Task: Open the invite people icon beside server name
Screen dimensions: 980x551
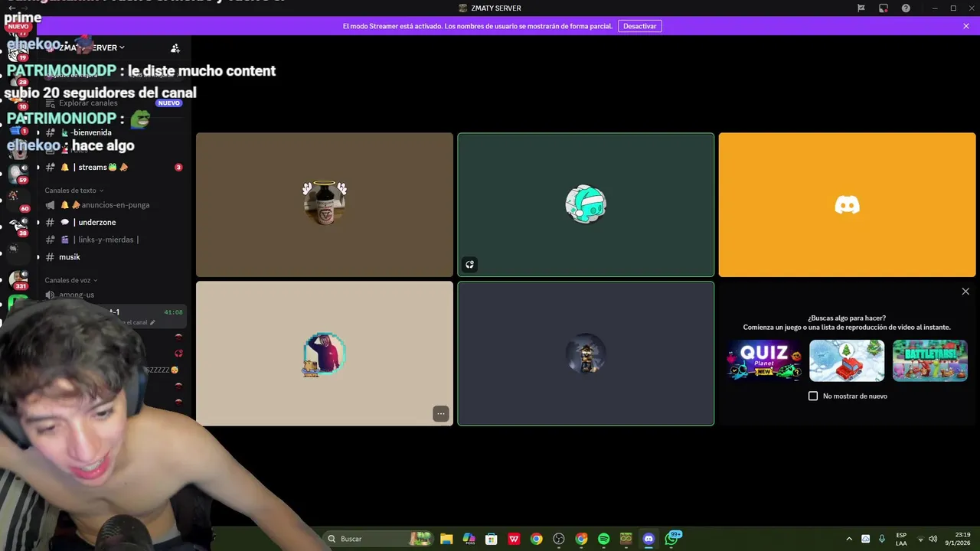Action: click(175, 47)
